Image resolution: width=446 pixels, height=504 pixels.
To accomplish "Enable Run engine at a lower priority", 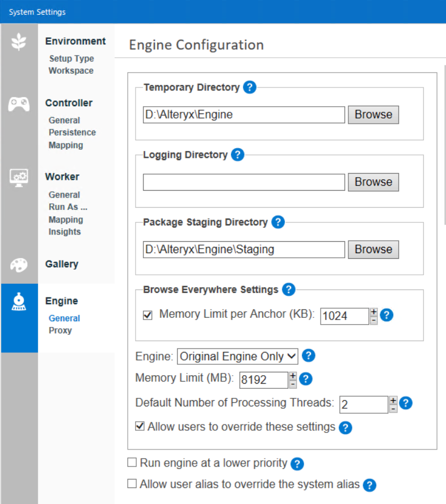I will (132, 463).
